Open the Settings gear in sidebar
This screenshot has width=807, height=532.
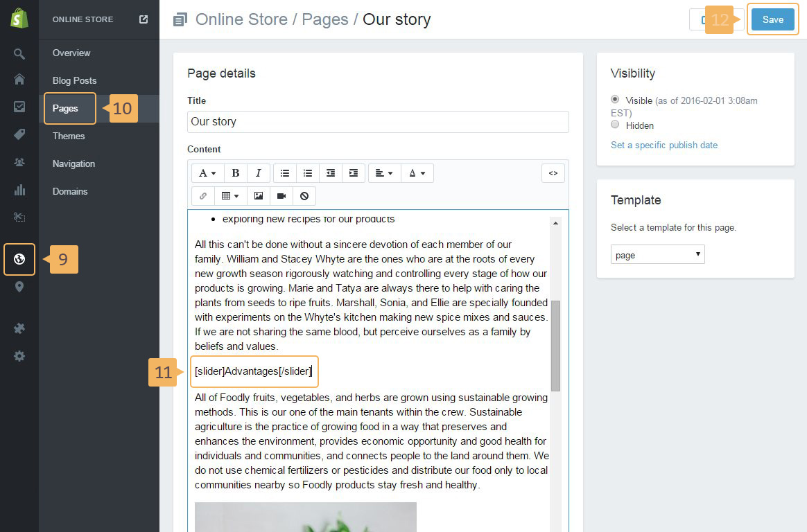[x=19, y=356]
